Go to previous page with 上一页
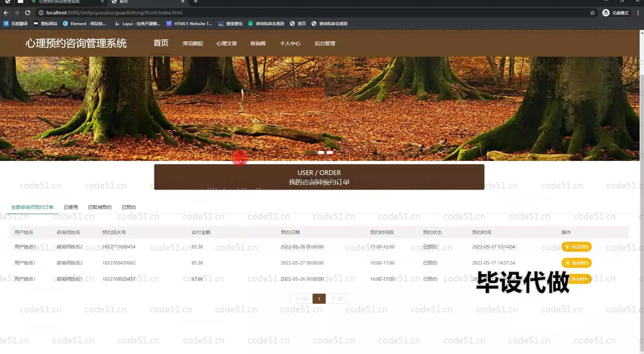The width and height of the screenshot is (644, 354). (301, 299)
